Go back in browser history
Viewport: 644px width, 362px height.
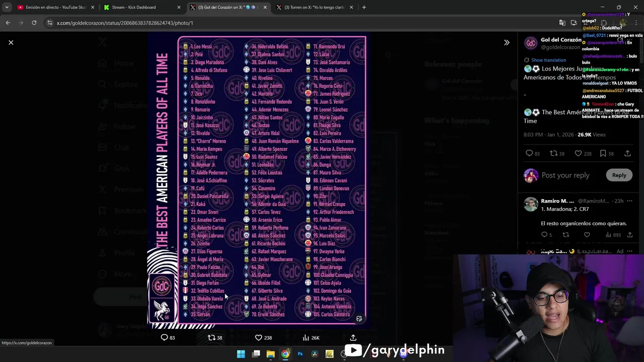point(8,23)
